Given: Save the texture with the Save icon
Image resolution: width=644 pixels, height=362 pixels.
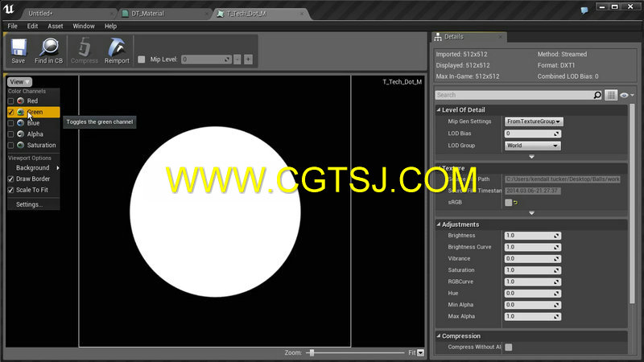Looking at the screenshot, I should [19, 47].
